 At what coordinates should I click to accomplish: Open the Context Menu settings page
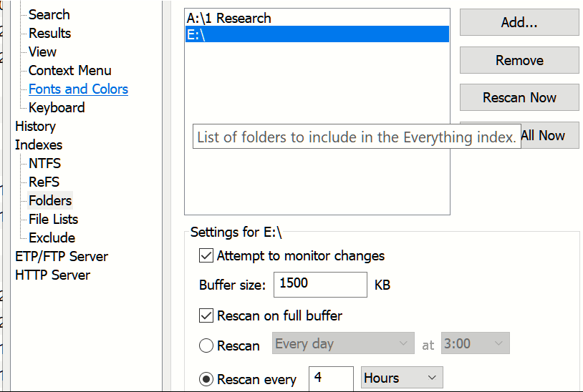[x=70, y=71]
